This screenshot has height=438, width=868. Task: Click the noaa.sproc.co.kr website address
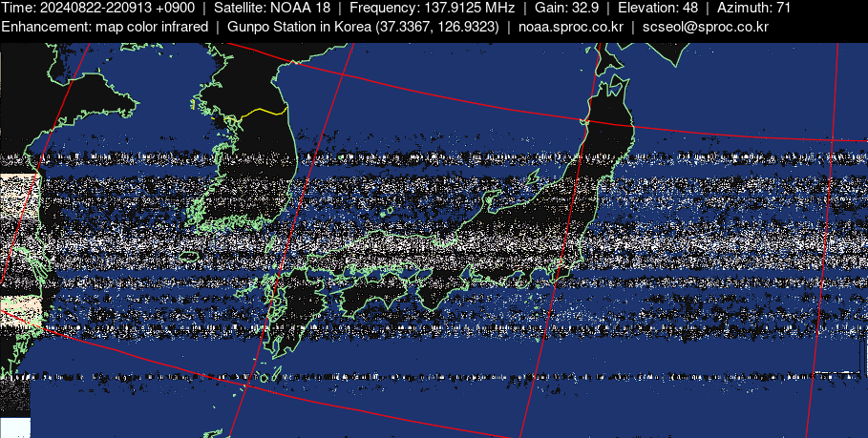point(570,27)
